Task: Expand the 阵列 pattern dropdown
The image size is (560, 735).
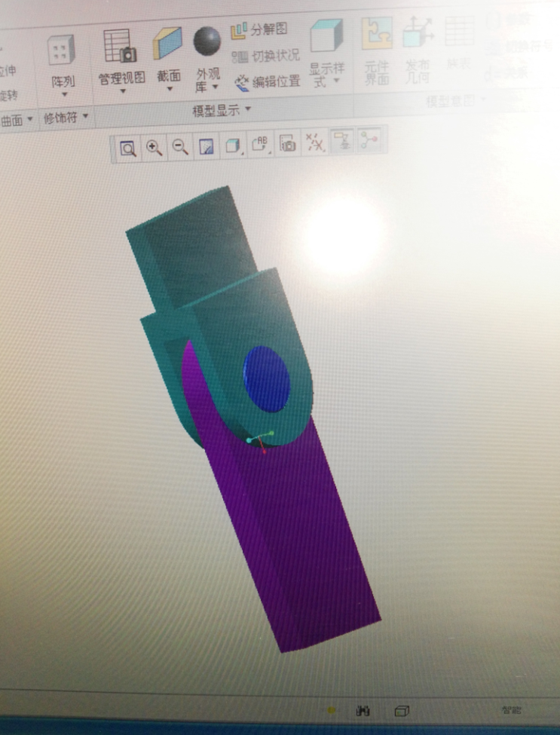Action: click(64, 94)
